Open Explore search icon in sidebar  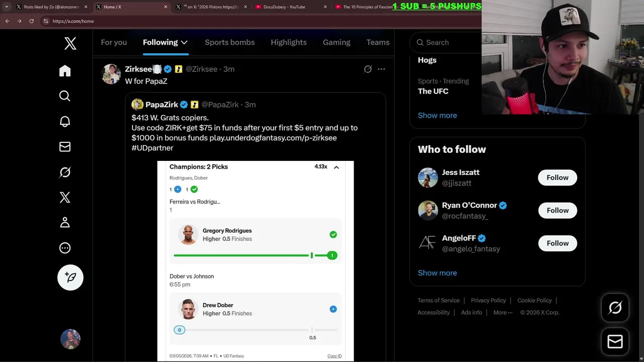coord(65,96)
